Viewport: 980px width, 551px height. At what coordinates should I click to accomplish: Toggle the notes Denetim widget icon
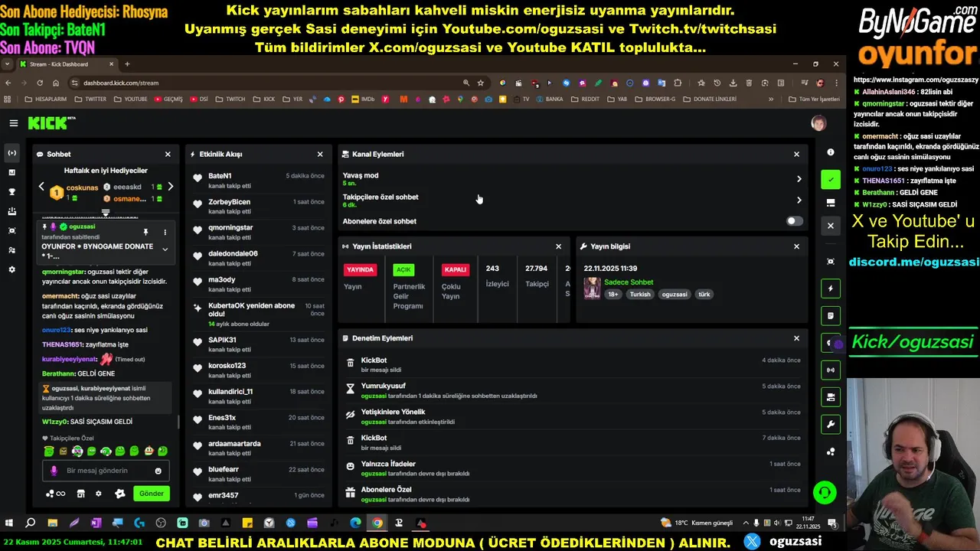pyautogui.click(x=831, y=315)
